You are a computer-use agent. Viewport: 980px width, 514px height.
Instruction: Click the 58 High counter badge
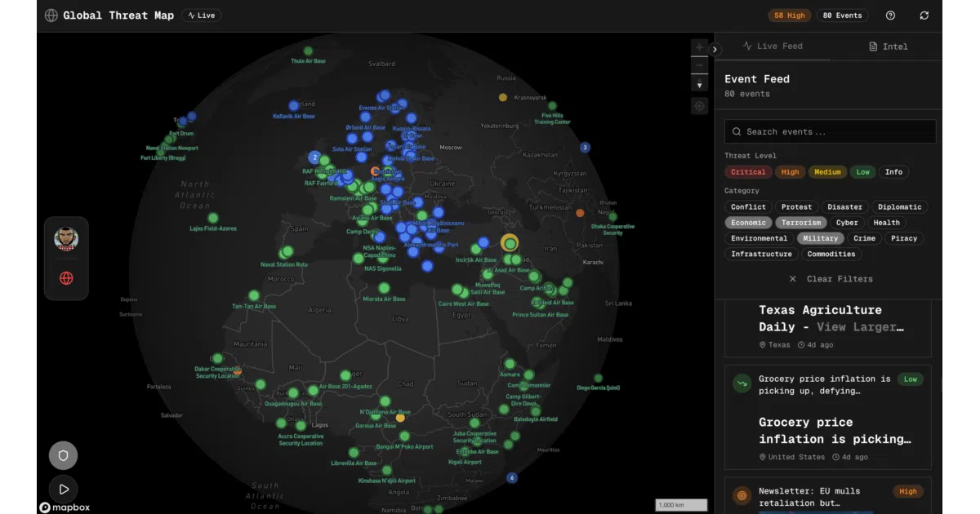pyautogui.click(x=790, y=16)
